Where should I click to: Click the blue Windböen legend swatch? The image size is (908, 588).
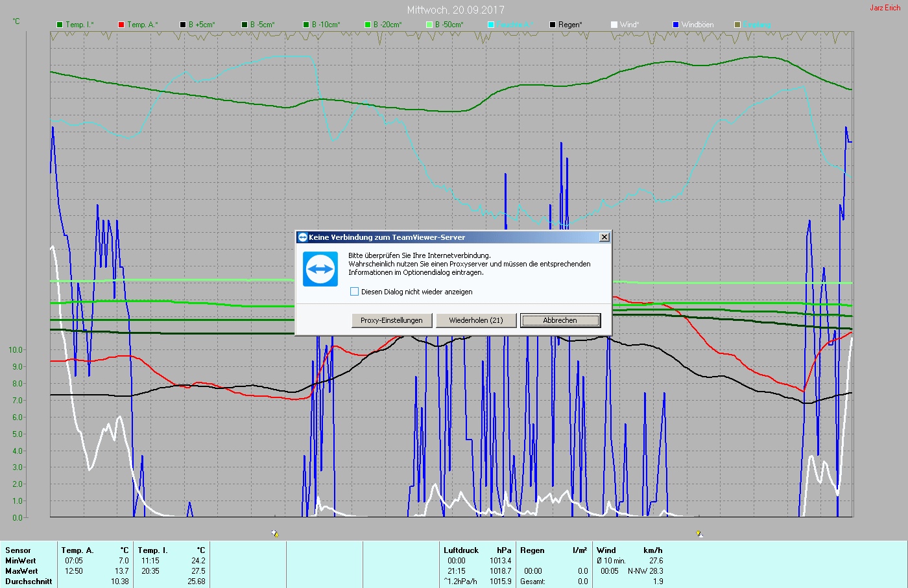coord(676,25)
